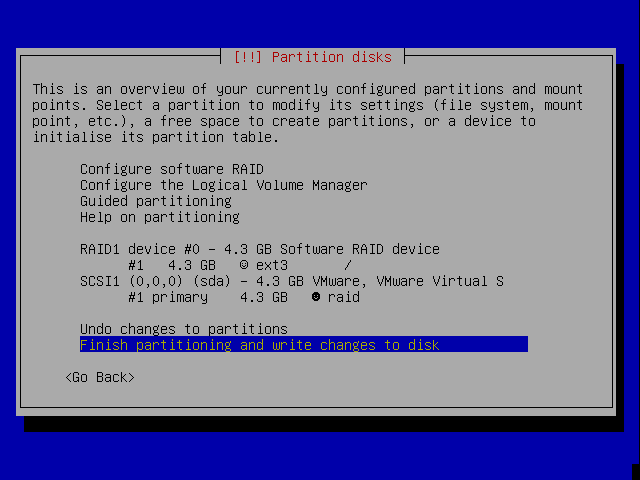Open Configure the Logical Volume Manager
Image resolution: width=640 pixels, height=480 pixels.
pyautogui.click(x=223, y=185)
